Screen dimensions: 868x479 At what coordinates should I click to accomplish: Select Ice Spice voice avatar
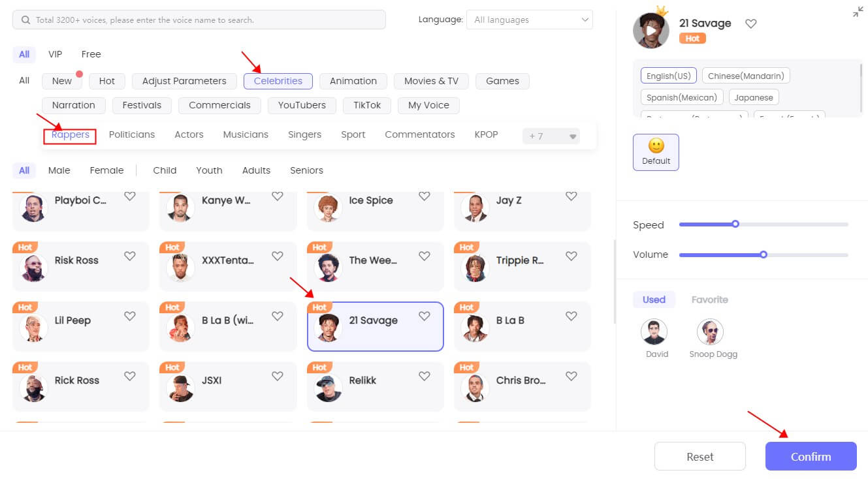point(329,208)
